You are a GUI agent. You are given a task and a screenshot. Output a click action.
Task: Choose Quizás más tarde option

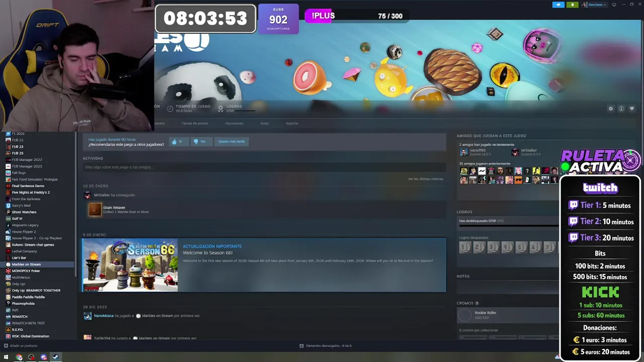pos(231,141)
